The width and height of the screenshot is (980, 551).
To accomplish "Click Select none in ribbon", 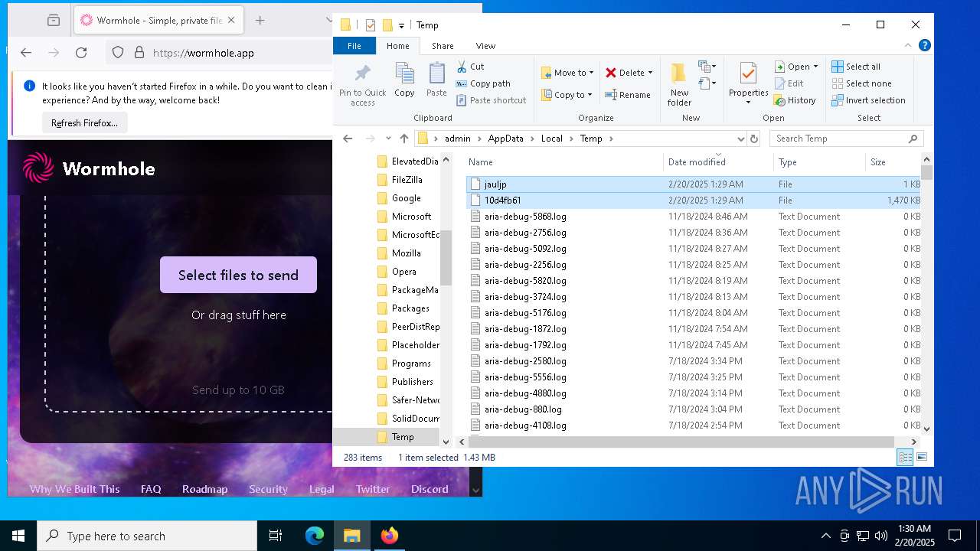I will pos(861,83).
